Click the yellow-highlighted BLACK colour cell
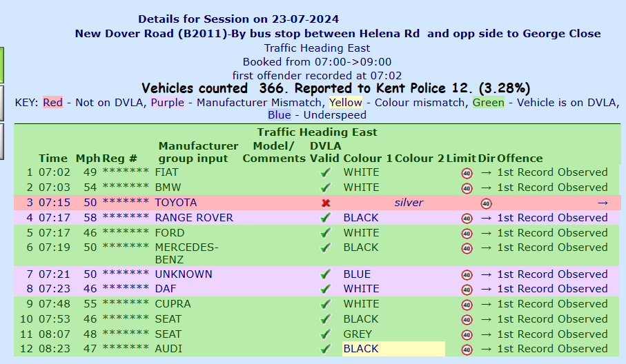This screenshot has height=364, width=626. click(393, 349)
